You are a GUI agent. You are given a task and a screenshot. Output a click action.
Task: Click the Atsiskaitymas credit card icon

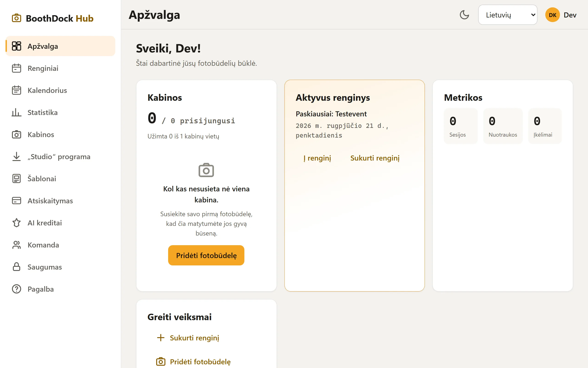[x=16, y=201]
